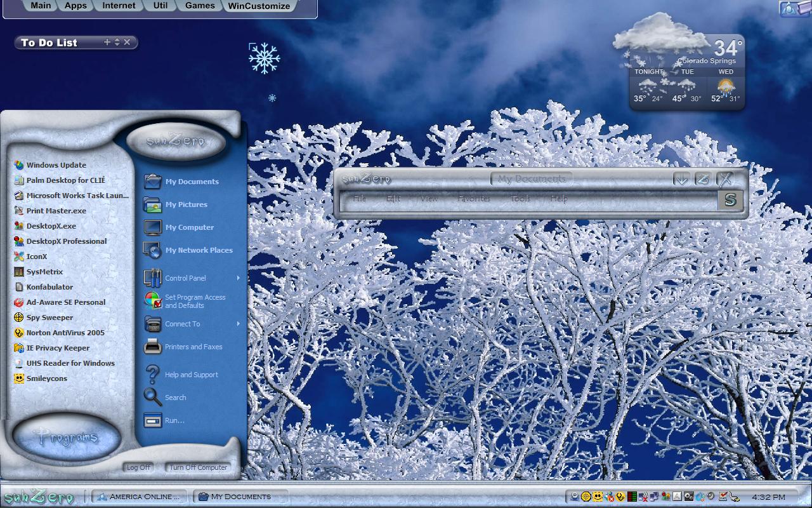Collapse To Do List with arrows toggle
This screenshot has height=508, width=812.
click(x=117, y=42)
